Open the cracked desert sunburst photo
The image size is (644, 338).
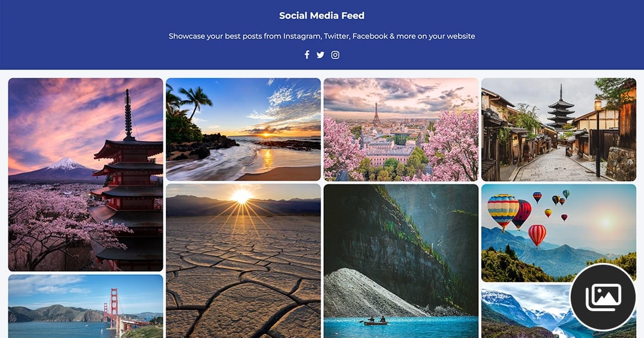(x=243, y=261)
